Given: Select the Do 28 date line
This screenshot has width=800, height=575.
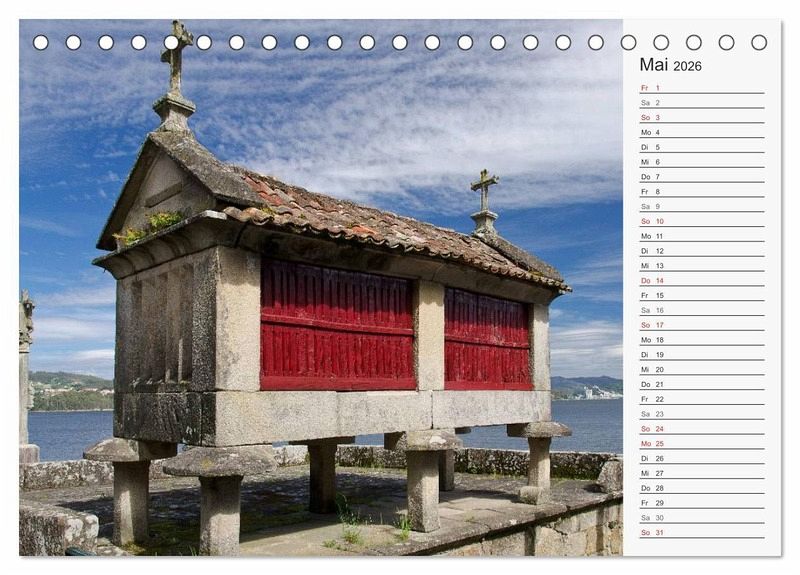Looking at the screenshot, I should pyautogui.click(x=701, y=488).
